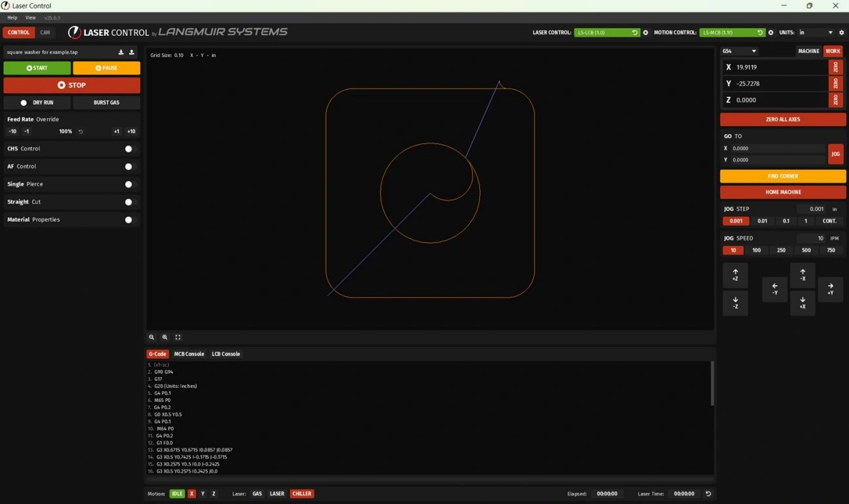Reset the feed rate override to 100%
The image size is (849, 504).
(81, 131)
